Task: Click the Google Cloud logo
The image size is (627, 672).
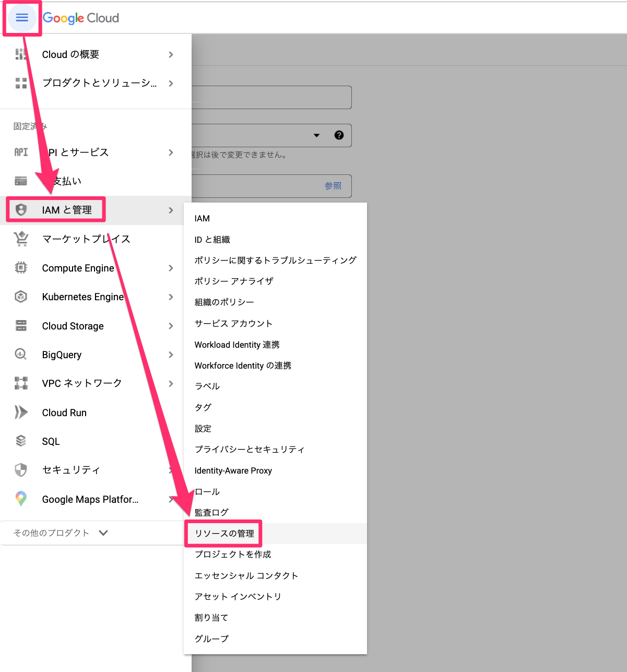Action: pyautogui.click(x=80, y=18)
